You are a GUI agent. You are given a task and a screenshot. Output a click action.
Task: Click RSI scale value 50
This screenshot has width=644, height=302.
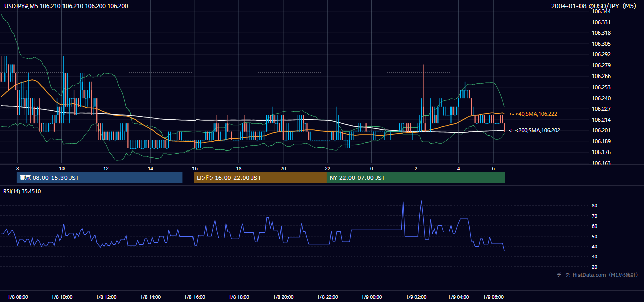pos(595,236)
